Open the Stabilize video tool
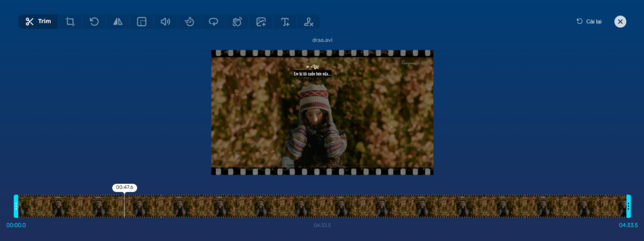 tap(237, 22)
